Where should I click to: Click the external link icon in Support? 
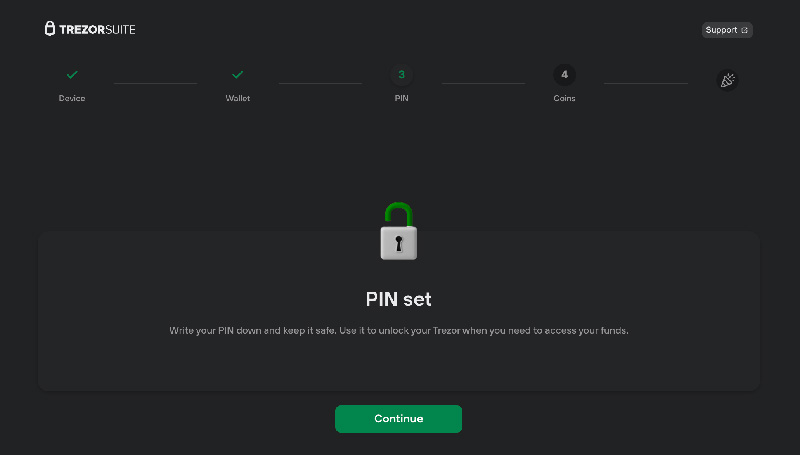(744, 30)
